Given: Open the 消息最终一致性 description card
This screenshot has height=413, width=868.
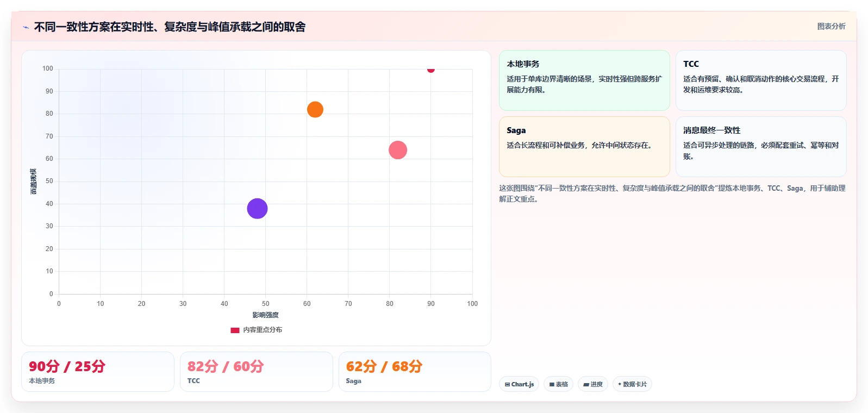Looking at the screenshot, I should click(761, 147).
